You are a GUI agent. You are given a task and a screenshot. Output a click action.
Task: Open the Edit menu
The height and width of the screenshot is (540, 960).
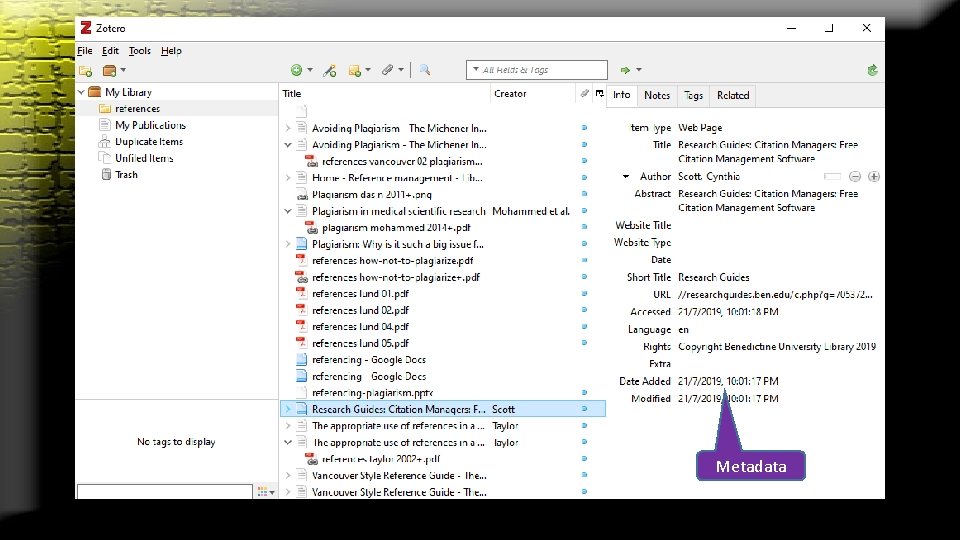[110, 51]
